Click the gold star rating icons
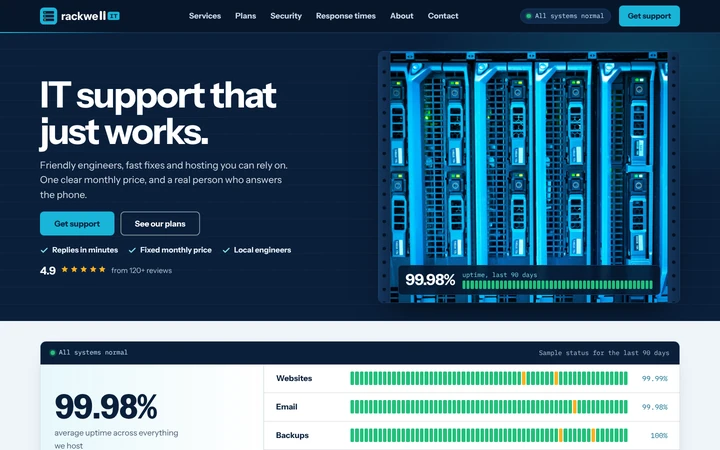This screenshot has height=450, width=720. click(x=84, y=270)
